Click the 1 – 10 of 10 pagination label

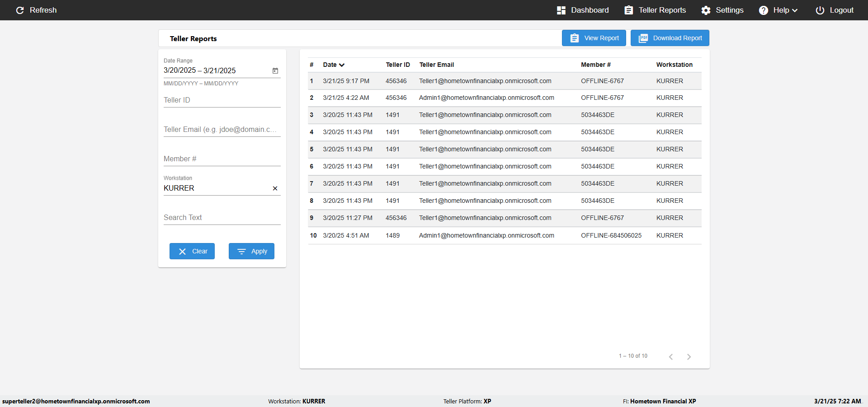click(x=633, y=356)
